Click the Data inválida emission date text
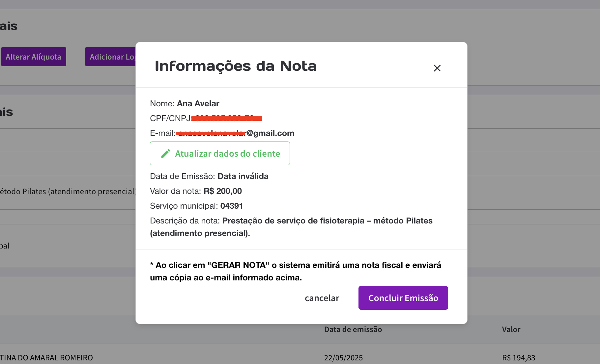The height and width of the screenshot is (364, 600). coord(243,176)
